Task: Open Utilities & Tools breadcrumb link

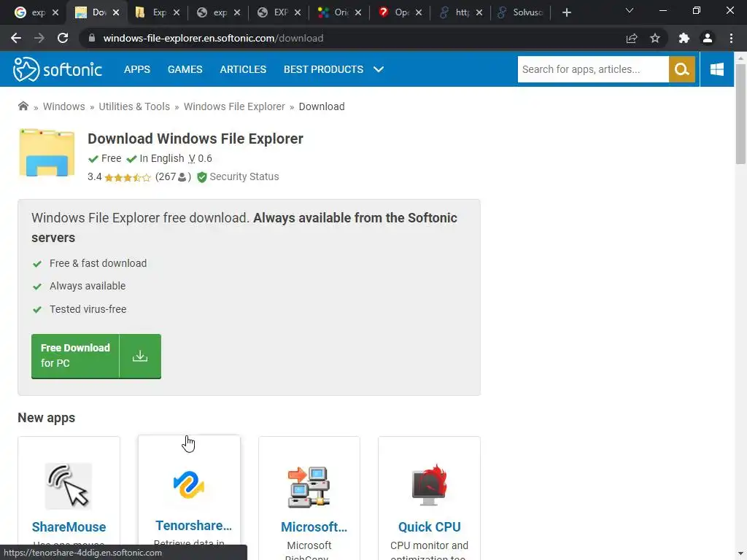Action: (134, 106)
